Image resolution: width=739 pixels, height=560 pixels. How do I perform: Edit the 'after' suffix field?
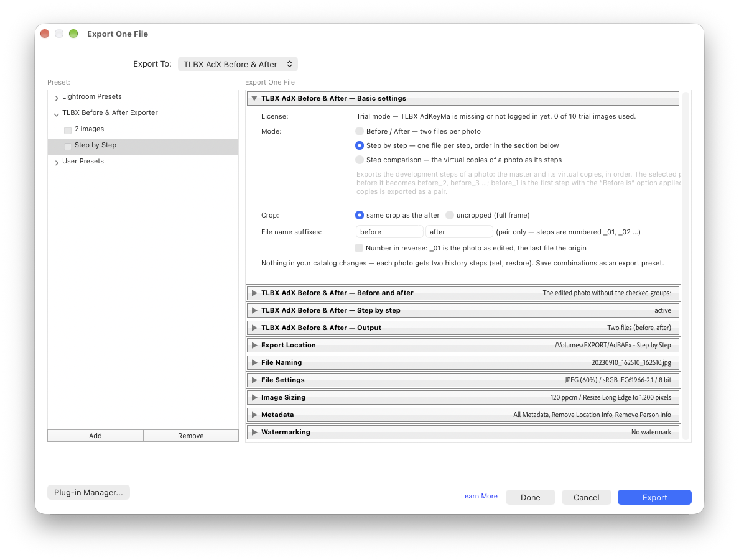[x=459, y=232]
